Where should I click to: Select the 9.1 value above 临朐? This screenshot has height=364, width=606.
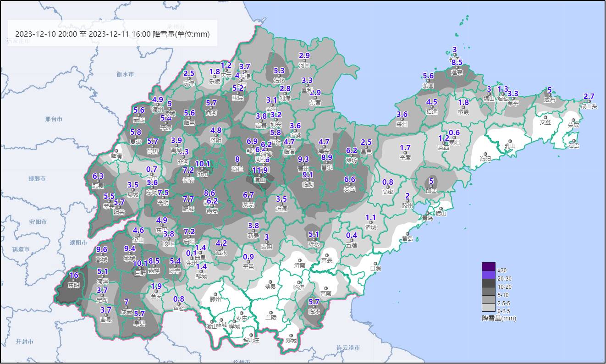308,175
